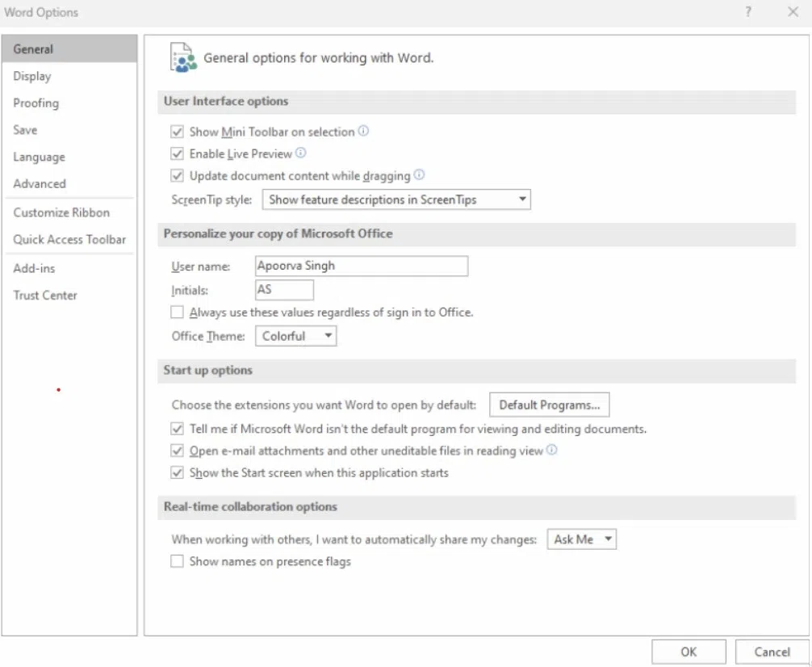Image resolution: width=812 pixels, height=667 pixels.
Task: Click General options for working with Word text
Action: tap(319, 57)
